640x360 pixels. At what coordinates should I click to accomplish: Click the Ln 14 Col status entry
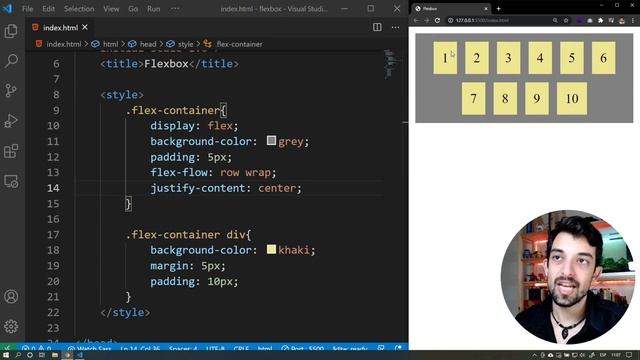tap(140, 349)
